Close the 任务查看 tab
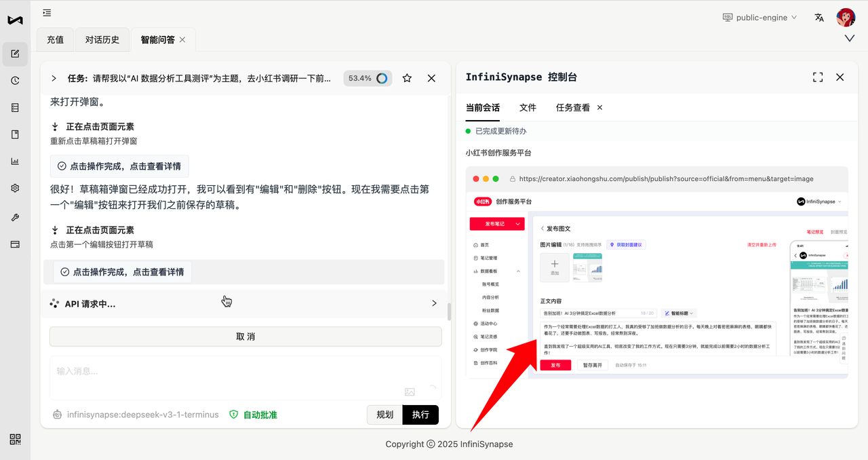This screenshot has width=868, height=460. [599, 107]
